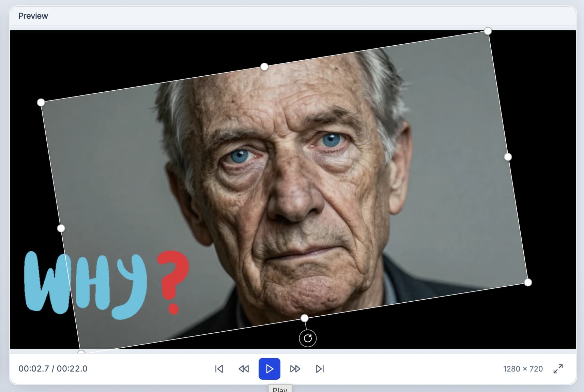Select the blue WHY text overlay
The image size is (584, 392).
click(x=85, y=285)
